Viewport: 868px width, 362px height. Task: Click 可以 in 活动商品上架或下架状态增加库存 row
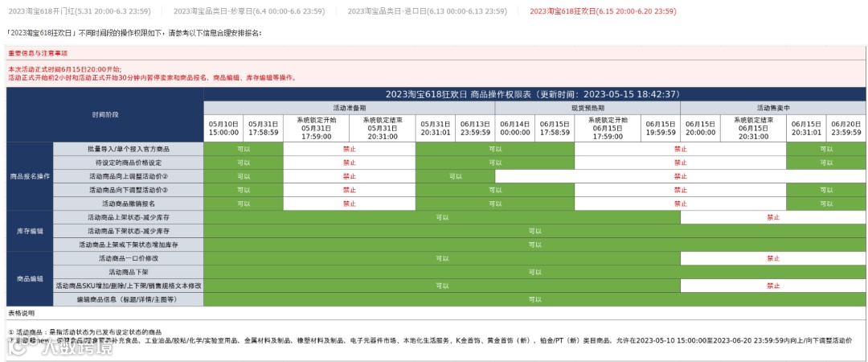(x=534, y=245)
